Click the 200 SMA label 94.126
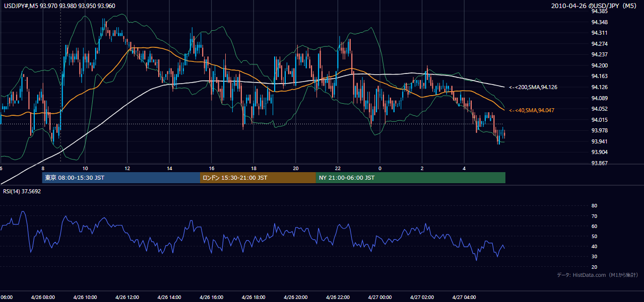The width and height of the screenshot is (644, 302). 533,87
